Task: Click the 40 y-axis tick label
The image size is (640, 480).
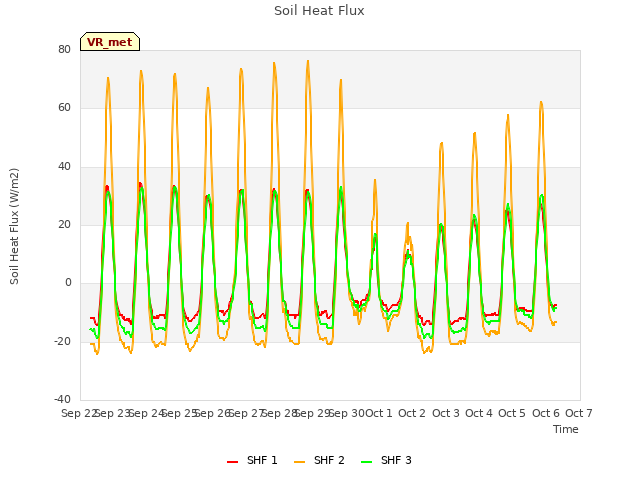Action: tap(64, 166)
